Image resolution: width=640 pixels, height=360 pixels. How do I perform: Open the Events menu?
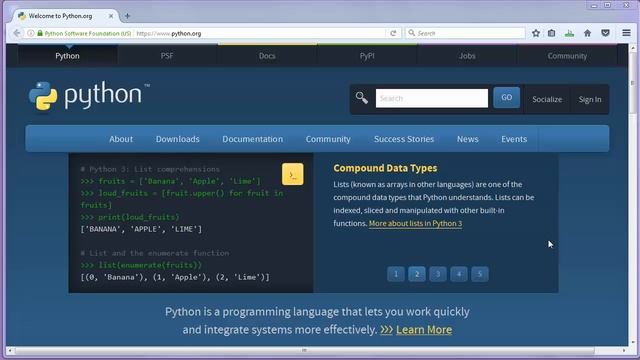[514, 139]
